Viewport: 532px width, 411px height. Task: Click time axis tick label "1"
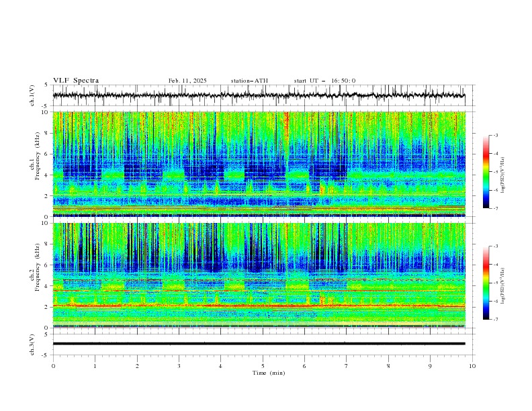(95, 366)
